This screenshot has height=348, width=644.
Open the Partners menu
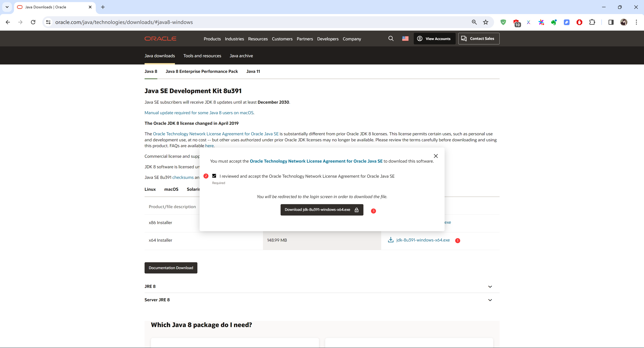(305, 39)
